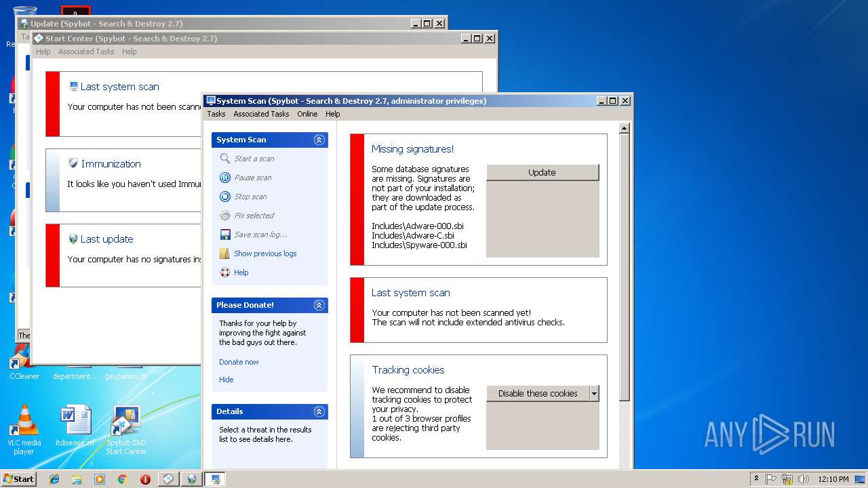
Task: Switch to Spybot Start Center taskbar button
Action: point(168,479)
